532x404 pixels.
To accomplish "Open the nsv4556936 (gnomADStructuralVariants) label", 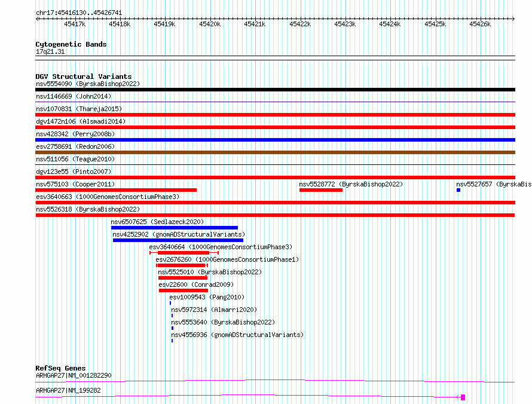I will [237, 335].
